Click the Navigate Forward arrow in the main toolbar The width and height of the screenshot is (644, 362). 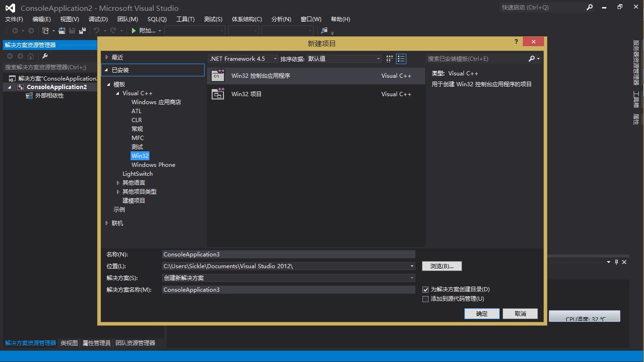[x=31, y=31]
